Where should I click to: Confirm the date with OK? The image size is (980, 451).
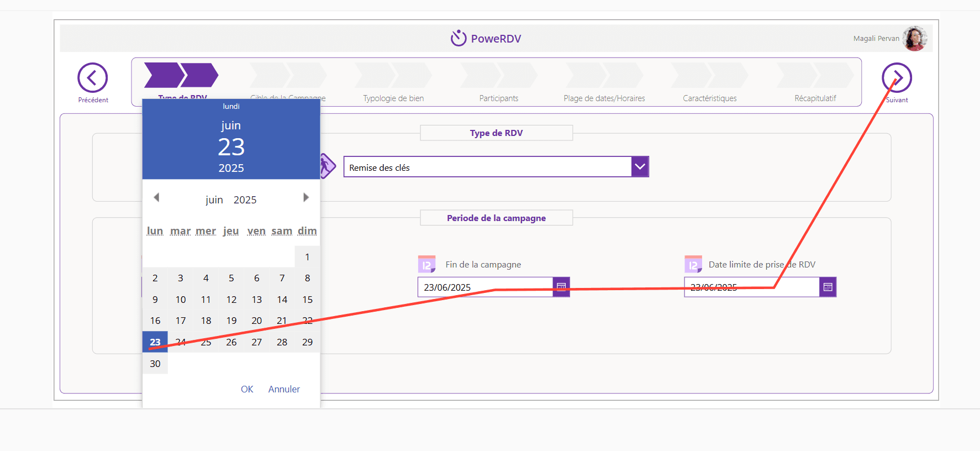click(x=247, y=389)
